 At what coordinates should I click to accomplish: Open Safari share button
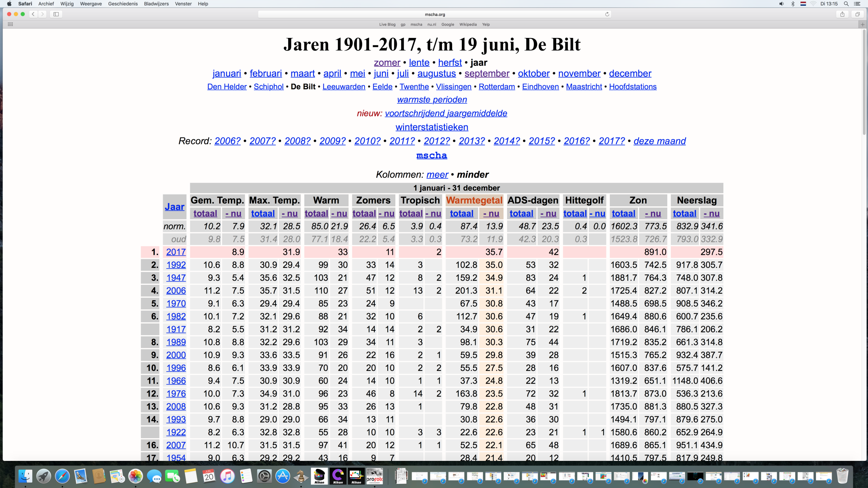click(x=842, y=14)
